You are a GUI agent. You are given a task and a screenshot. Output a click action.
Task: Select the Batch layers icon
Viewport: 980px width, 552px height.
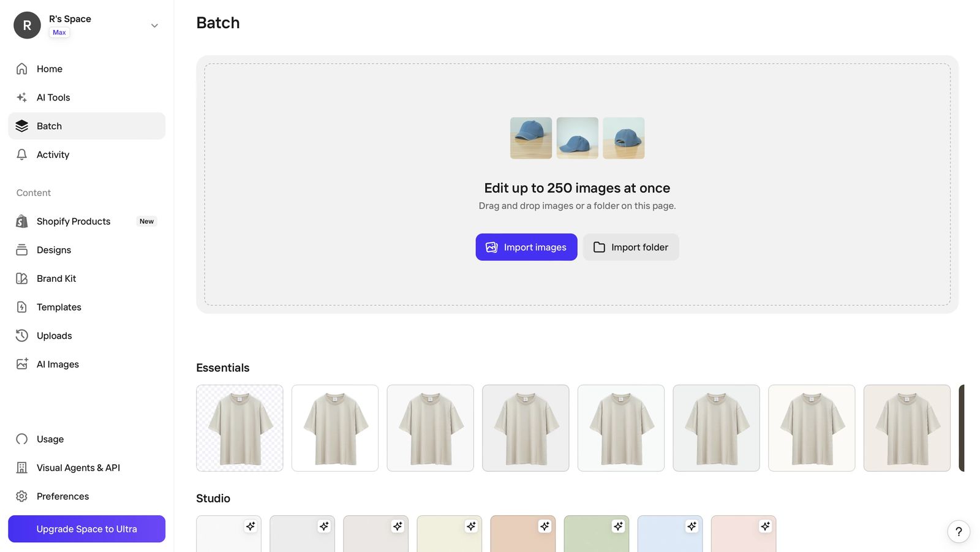[22, 126]
